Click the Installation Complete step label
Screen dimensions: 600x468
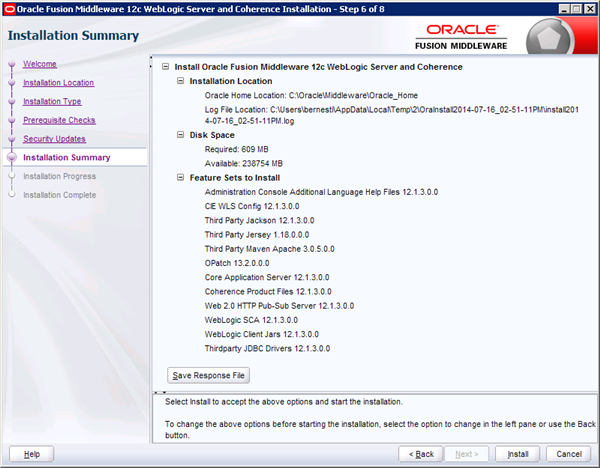pos(59,195)
